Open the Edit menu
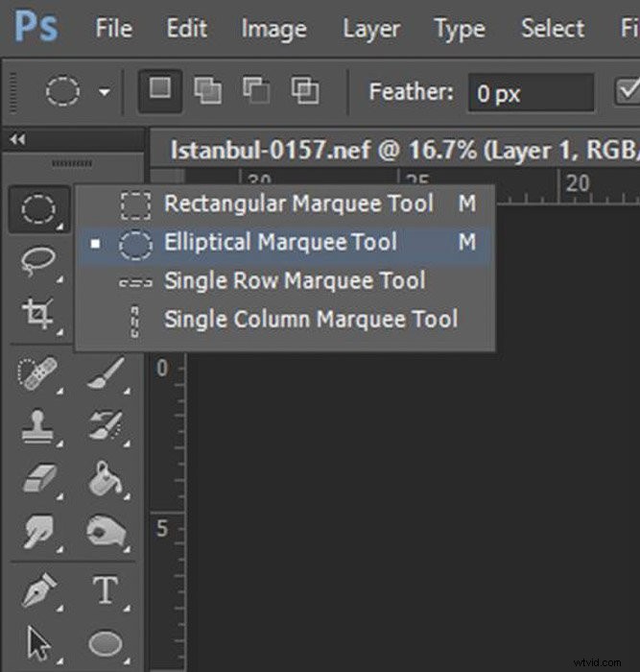This screenshot has width=640, height=672. (x=186, y=29)
